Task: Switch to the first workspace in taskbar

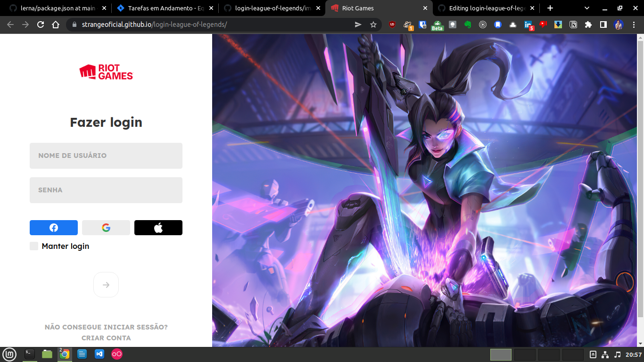Action: coord(501,354)
